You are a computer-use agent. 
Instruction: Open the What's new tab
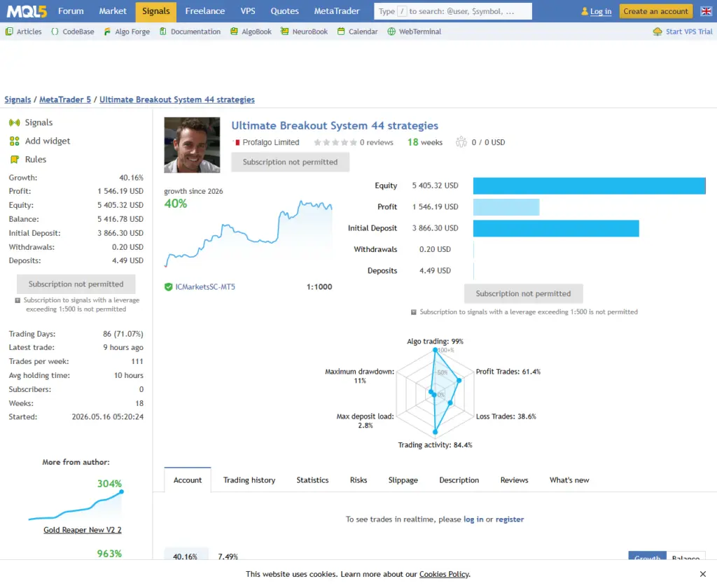tap(569, 480)
